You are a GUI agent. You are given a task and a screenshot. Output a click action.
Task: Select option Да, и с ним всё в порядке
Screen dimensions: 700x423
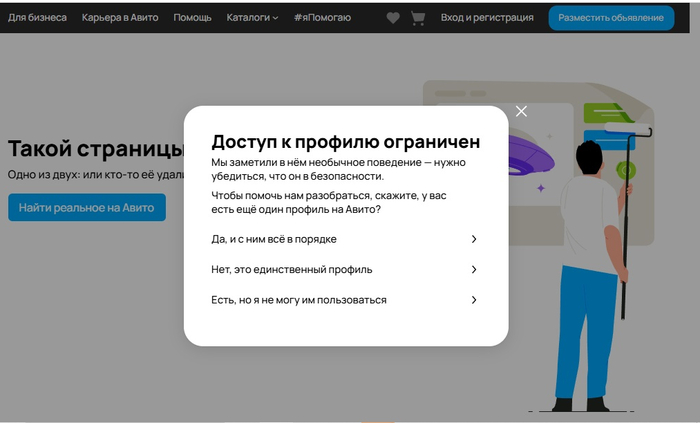[x=344, y=239]
